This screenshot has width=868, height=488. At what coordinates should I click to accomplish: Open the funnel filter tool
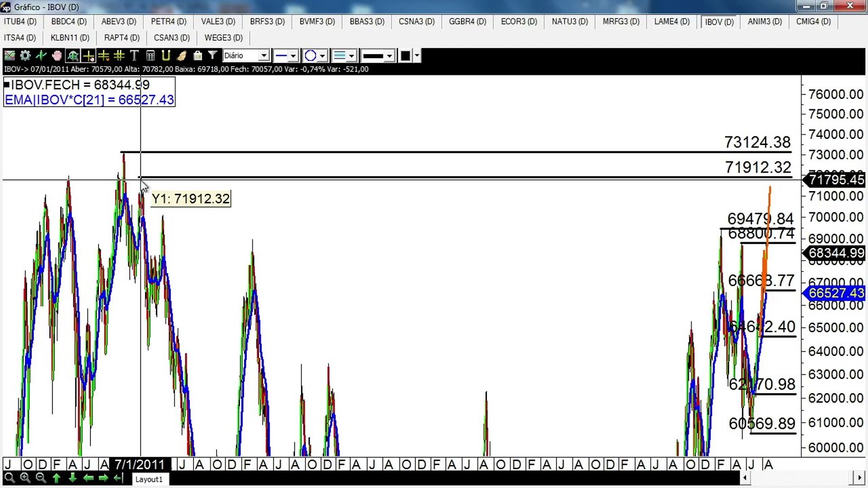212,56
